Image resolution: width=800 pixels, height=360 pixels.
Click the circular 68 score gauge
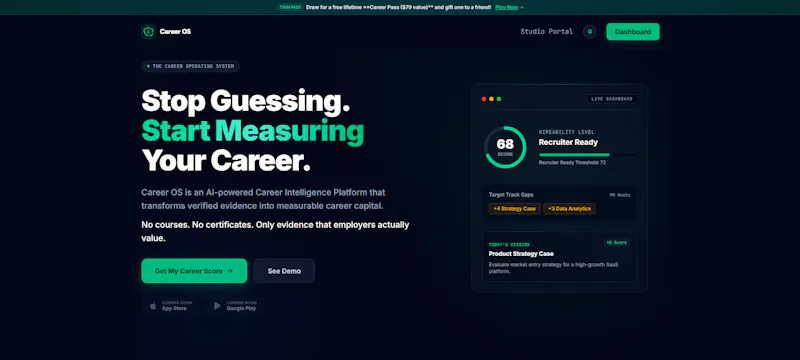click(x=505, y=147)
